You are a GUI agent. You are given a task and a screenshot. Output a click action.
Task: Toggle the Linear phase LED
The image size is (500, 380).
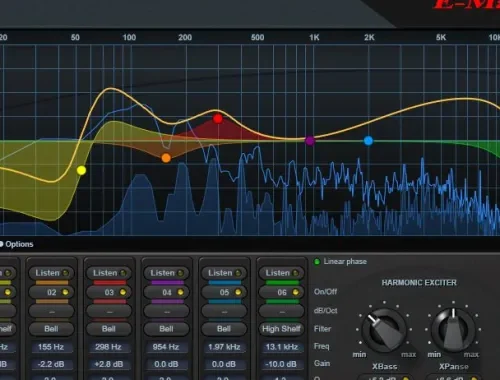click(x=317, y=262)
